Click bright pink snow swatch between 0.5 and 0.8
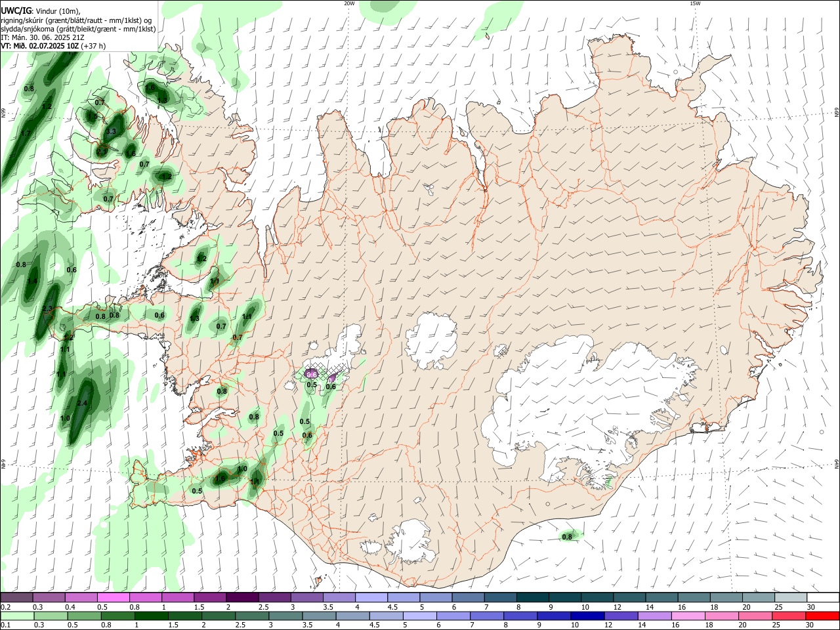This screenshot has height=630, width=840. click(113, 598)
